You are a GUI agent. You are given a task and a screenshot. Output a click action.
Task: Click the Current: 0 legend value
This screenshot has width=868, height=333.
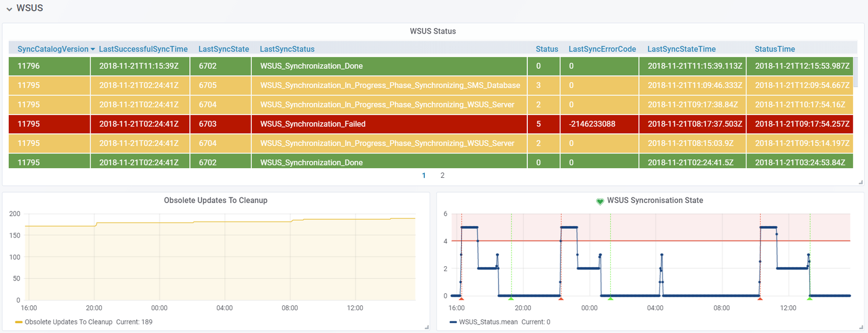click(535, 322)
